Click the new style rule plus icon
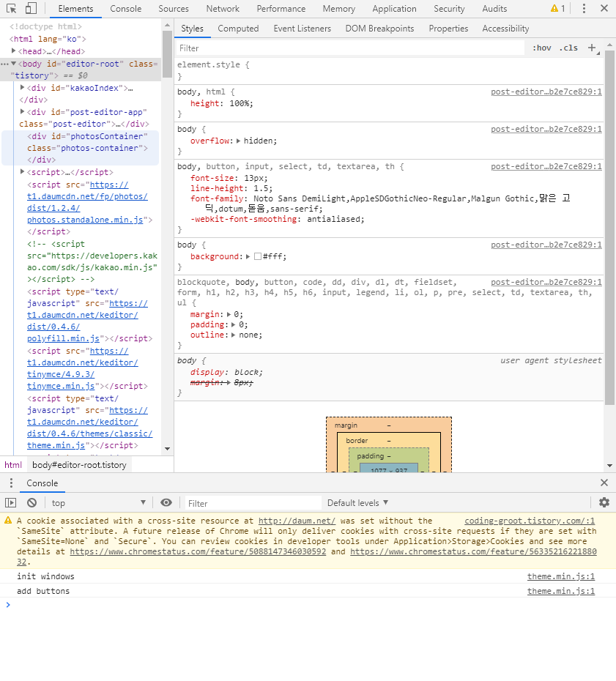The height and width of the screenshot is (681, 616). [x=592, y=48]
